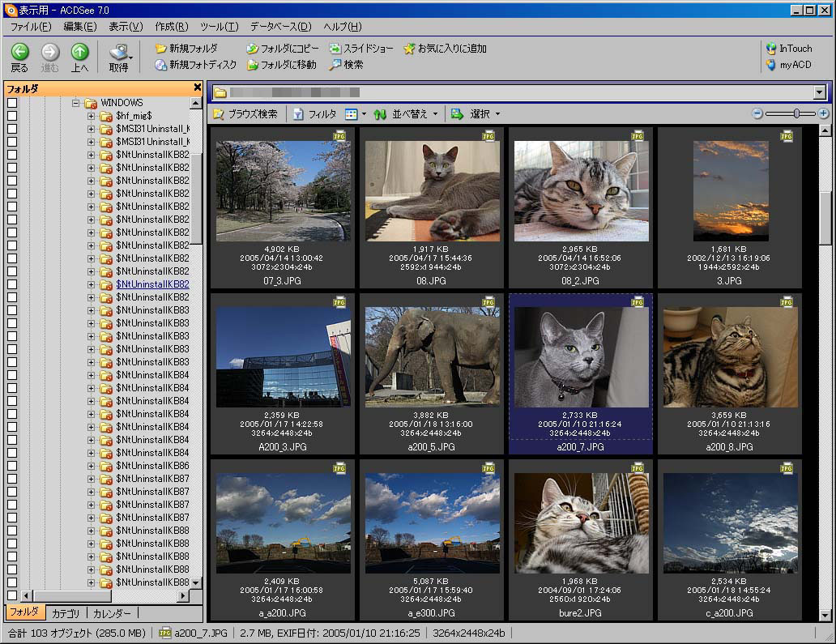Viewport: 836px width, 644px height.
Task: Click the フィルタ (Filter) button
Action: point(314,114)
